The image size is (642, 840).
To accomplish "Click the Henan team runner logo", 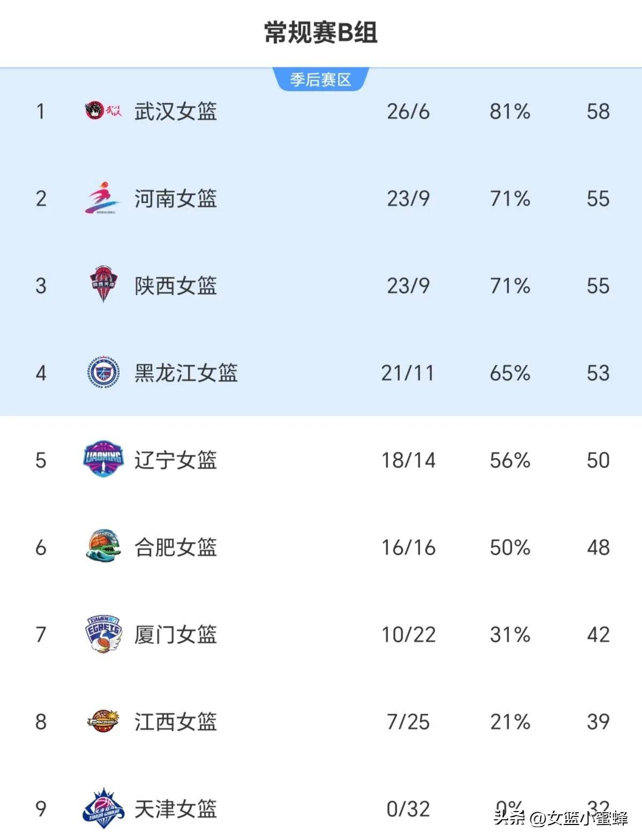I will click(103, 198).
